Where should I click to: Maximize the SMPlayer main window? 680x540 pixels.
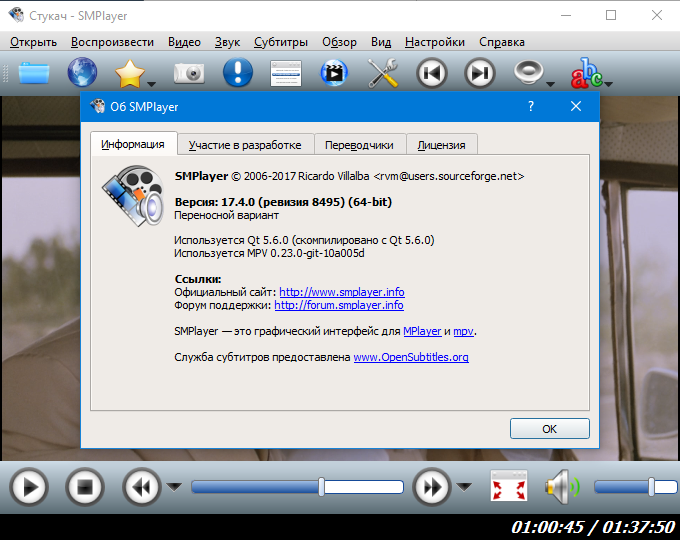611,15
